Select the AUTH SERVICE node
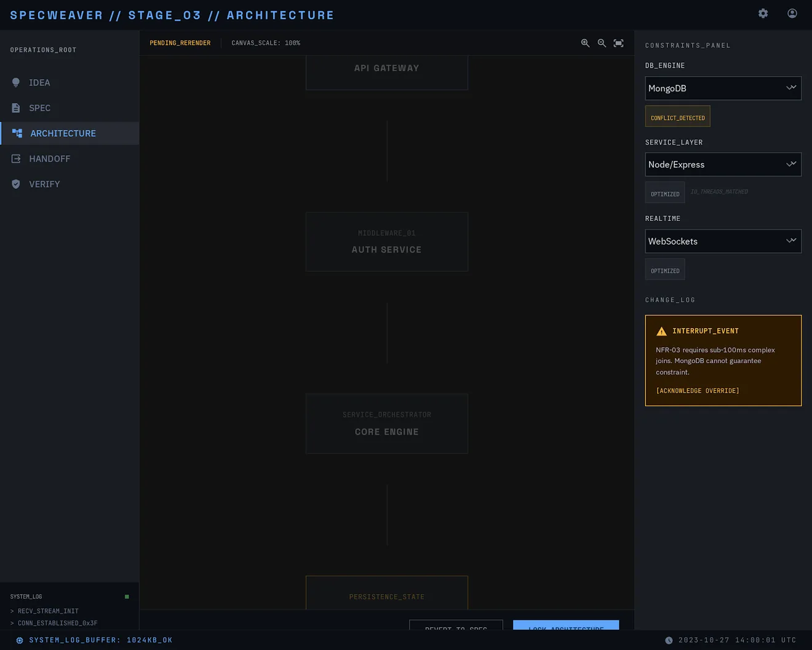 click(387, 242)
